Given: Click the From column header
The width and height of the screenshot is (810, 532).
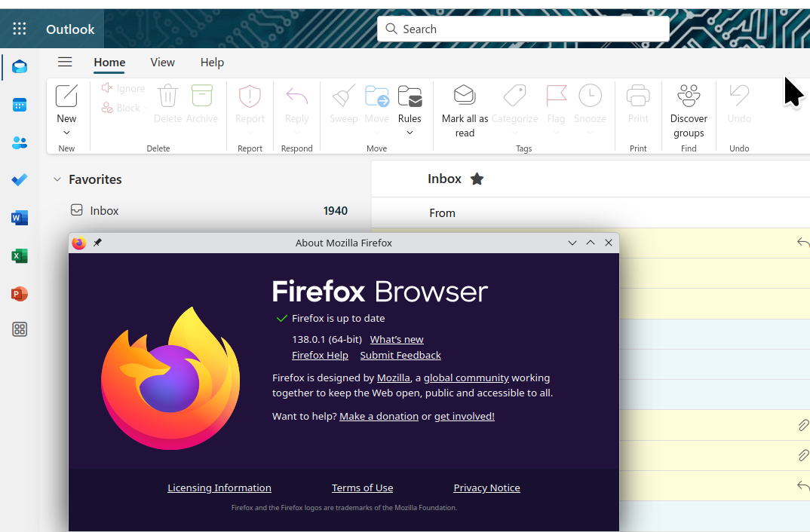Looking at the screenshot, I should tap(442, 213).
